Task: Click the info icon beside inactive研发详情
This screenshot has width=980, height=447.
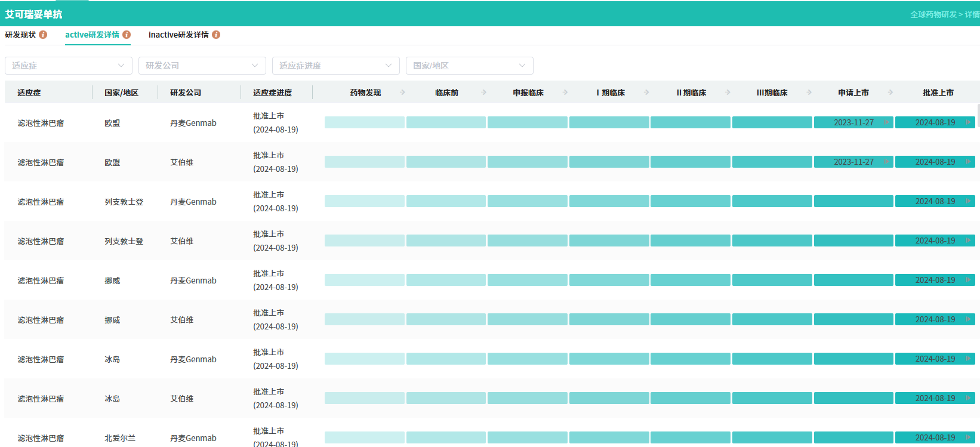Action: click(x=216, y=35)
